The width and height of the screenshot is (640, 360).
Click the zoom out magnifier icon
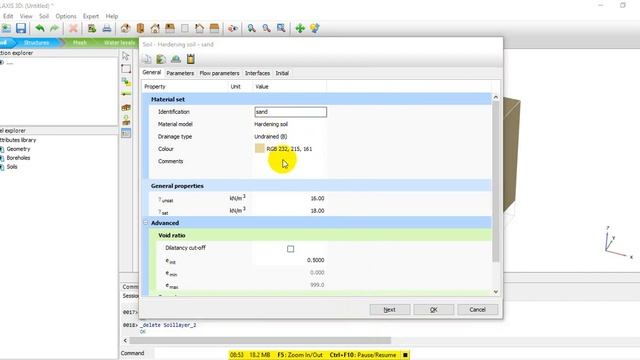coord(266,28)
